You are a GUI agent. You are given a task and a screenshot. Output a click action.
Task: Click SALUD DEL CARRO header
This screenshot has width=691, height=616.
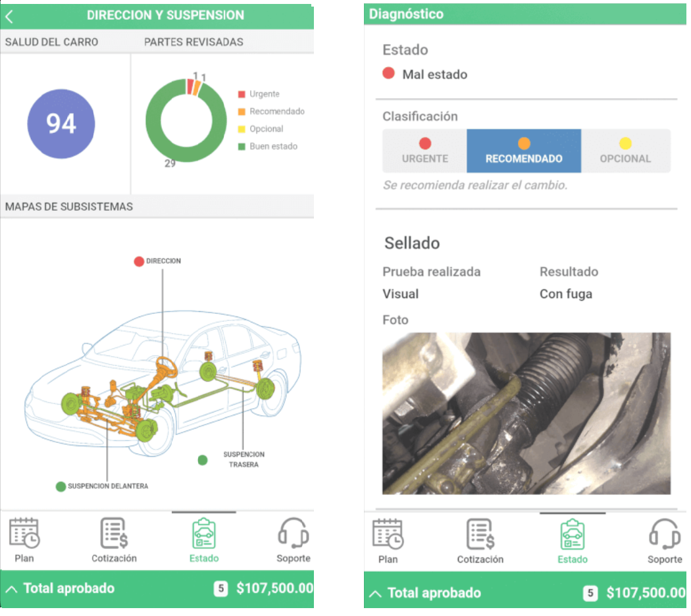(51, 42)
